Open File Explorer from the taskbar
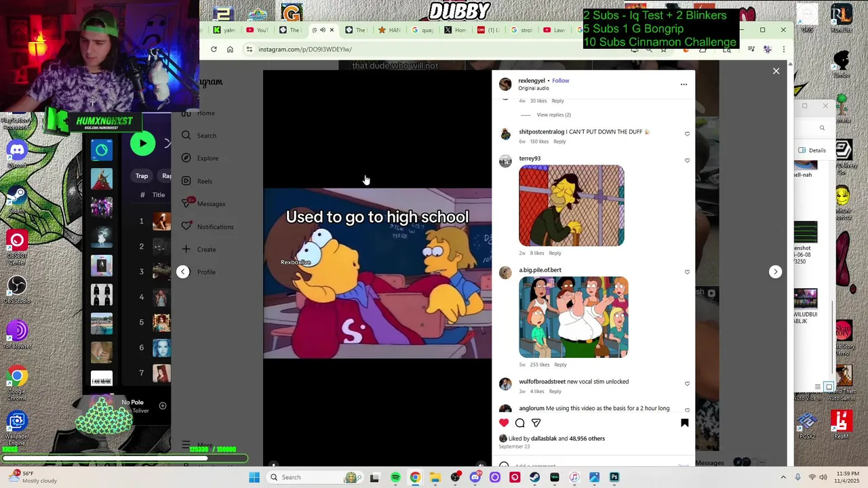This screenshot has width=868, height=488. pyautogui.click(x=435, y=477)
